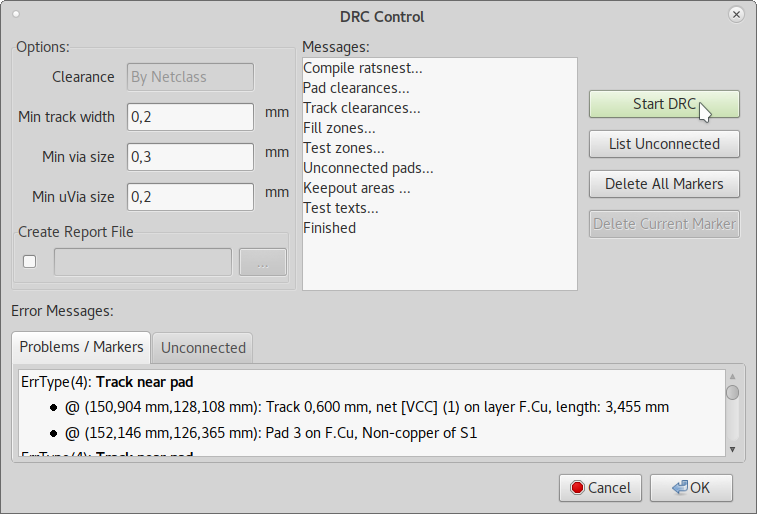Open the report file browse button
This screenshot has width=757, height=514.
[262, 262]
